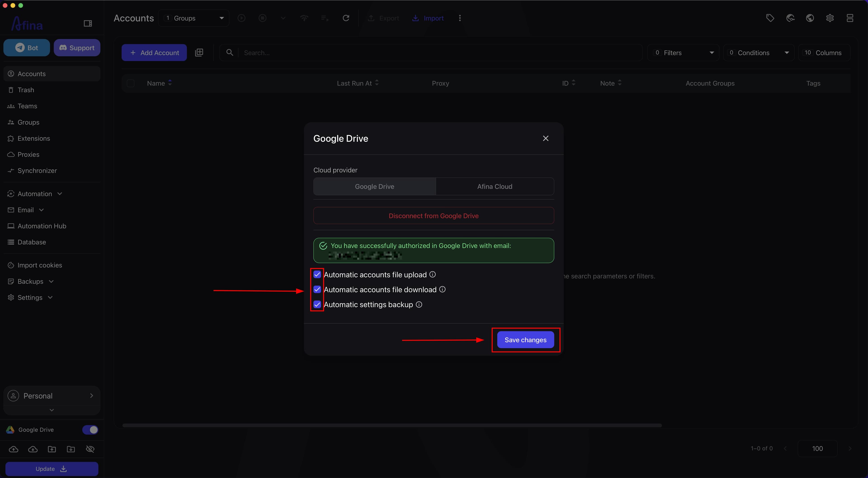
Task: Toggle the Google Drive switch in sidebar
Action: (x=90, y=430)
